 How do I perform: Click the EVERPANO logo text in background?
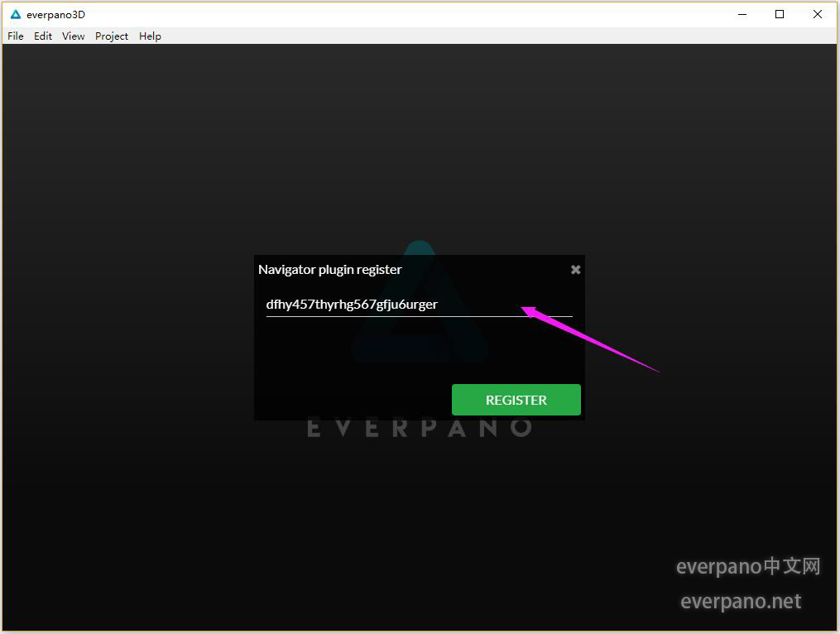pos(420,429)
